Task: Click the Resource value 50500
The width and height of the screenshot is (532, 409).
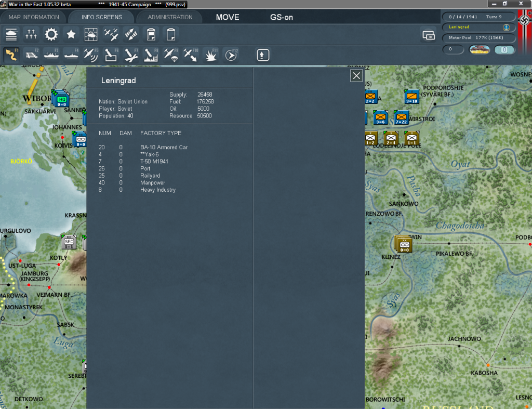Action: [x=204, y=116]
